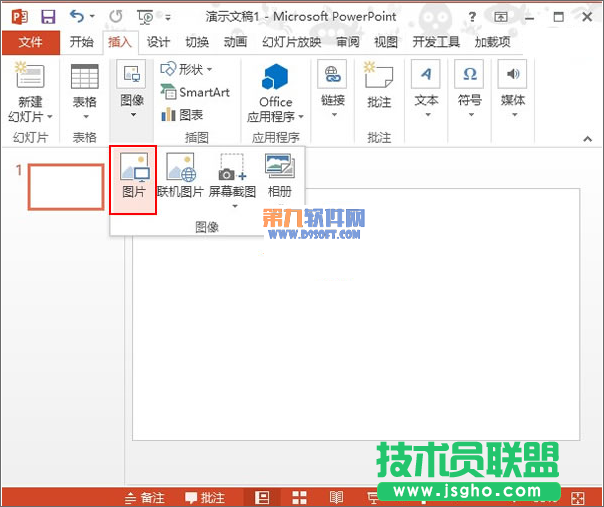Image resolution: width=604 pixels, height=507 pixels.
Task: Collapse the ribbon with the chevron
Action: tap(588, 139)
